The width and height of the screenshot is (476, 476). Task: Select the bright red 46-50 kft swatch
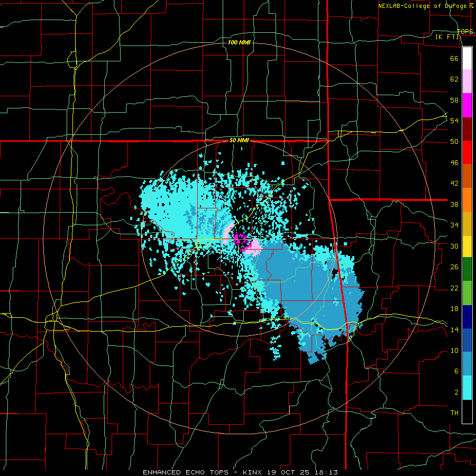tap(467, 152)
